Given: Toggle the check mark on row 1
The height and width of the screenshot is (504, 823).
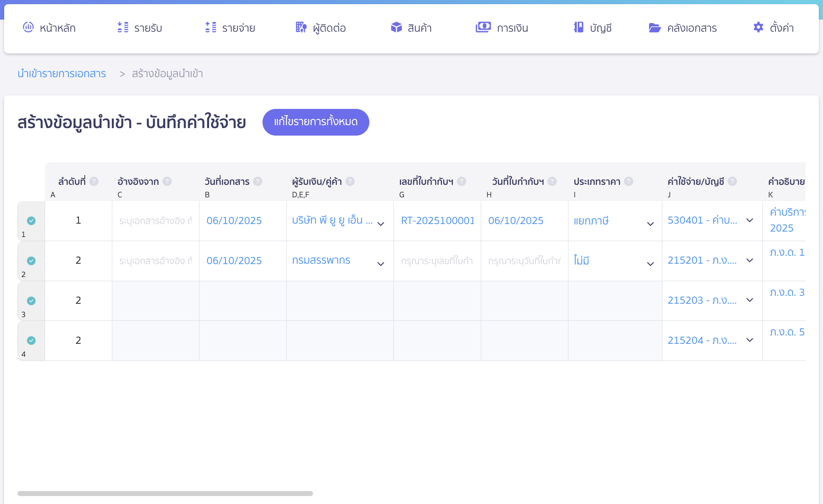Looking at the screenshot, I should (x=31, y=221).
